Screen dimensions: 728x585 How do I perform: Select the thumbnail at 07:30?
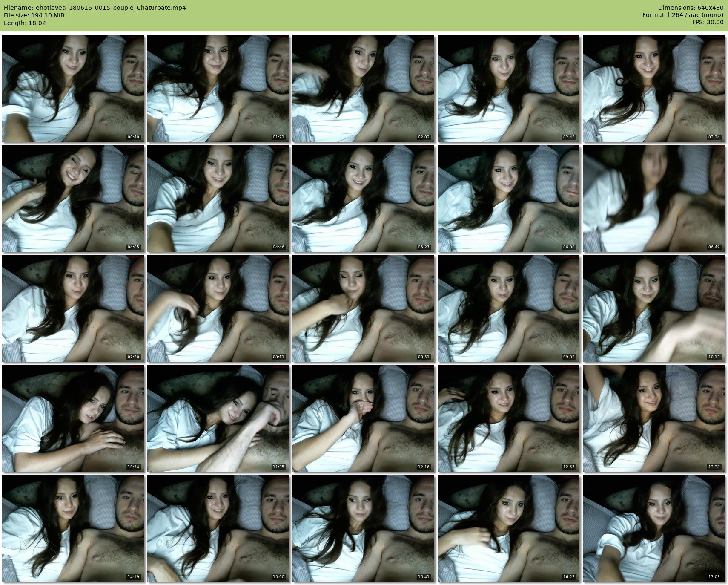73,308
